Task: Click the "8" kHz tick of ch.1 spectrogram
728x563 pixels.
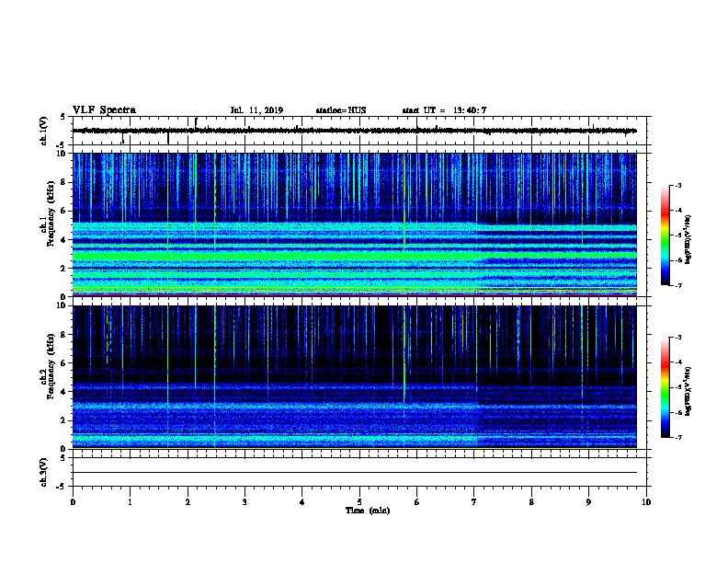Action: [x=65, y=182]
